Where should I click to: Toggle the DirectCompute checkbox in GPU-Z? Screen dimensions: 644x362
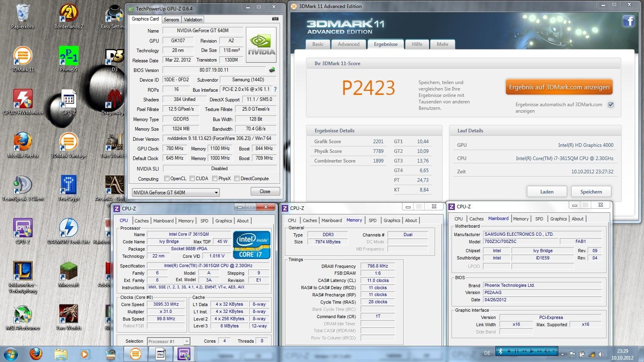[x=237, y=178]
